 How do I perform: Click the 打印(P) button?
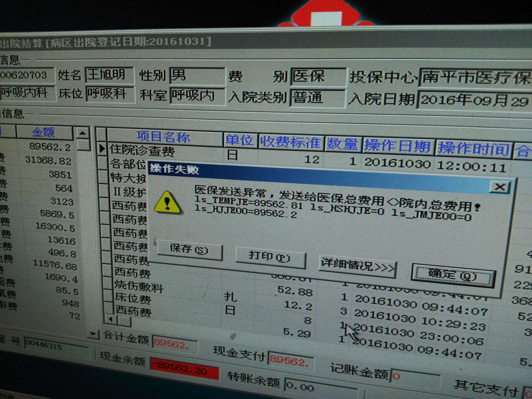pyautogui.click(x=270, y=257)
